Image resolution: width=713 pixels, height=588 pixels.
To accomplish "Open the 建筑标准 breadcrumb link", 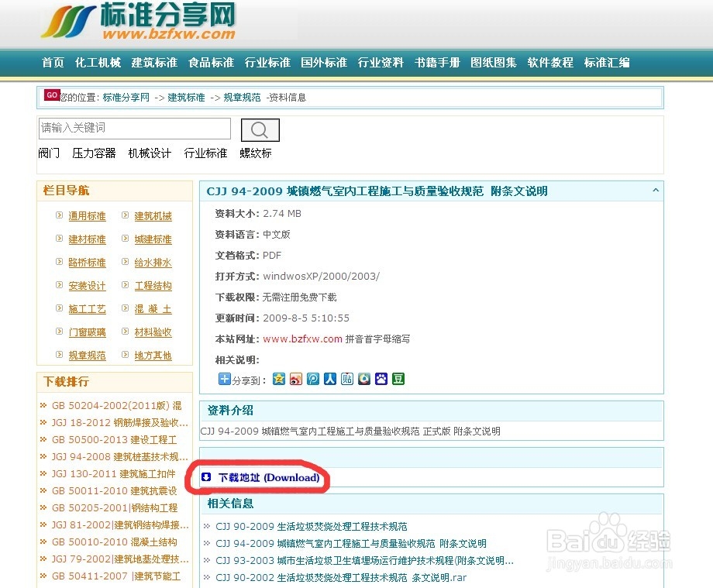I will (x=186, y=98).
